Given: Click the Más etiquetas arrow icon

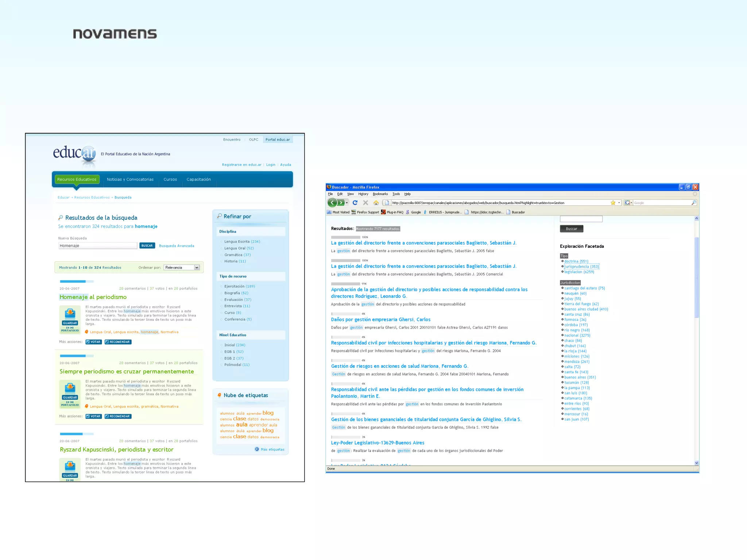Looking at the screenshot, I should 257,449.
